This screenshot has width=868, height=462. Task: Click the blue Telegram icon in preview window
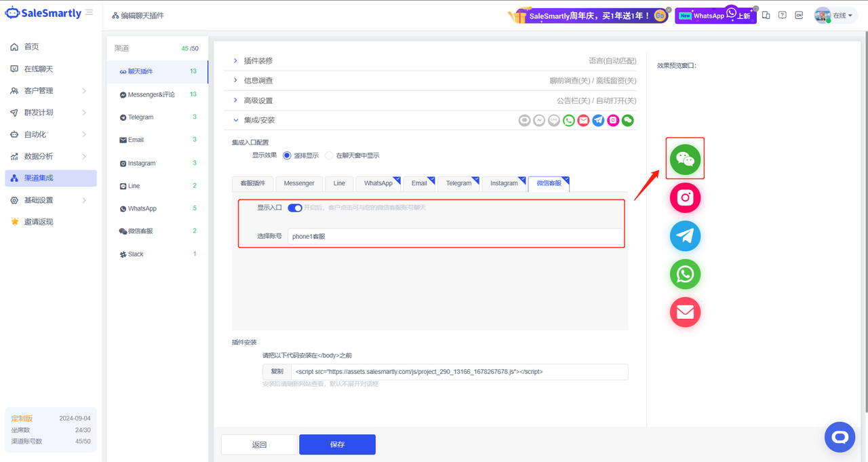[685, 236]
